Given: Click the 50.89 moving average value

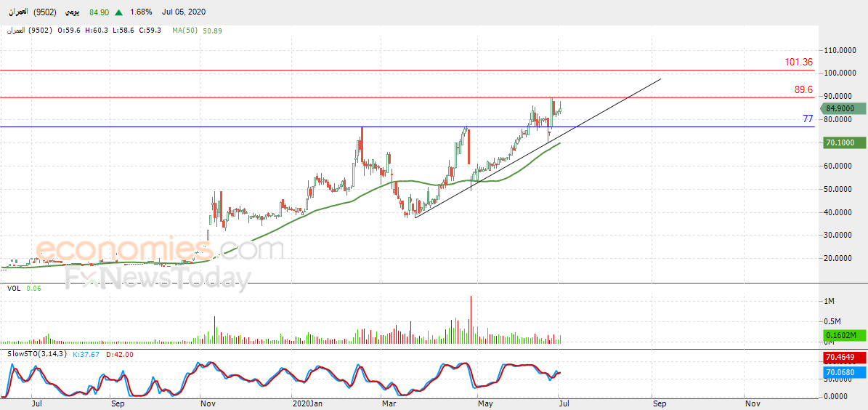Looking at the screenshot, I should [213, 31].
